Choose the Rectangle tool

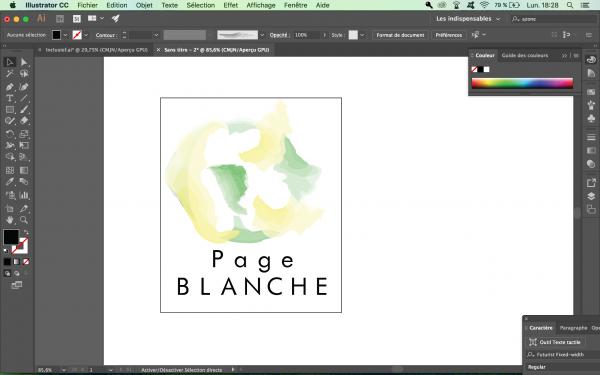(x=10, y=110)
